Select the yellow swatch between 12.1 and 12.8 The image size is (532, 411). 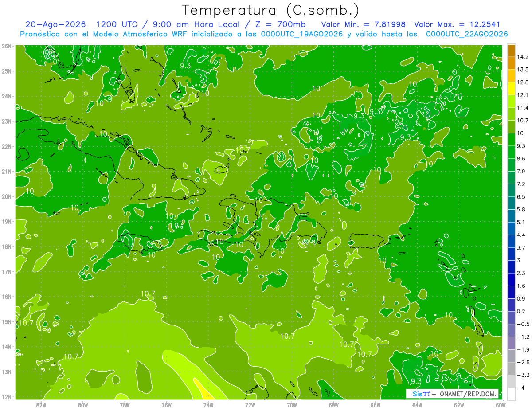coord(511,88)
